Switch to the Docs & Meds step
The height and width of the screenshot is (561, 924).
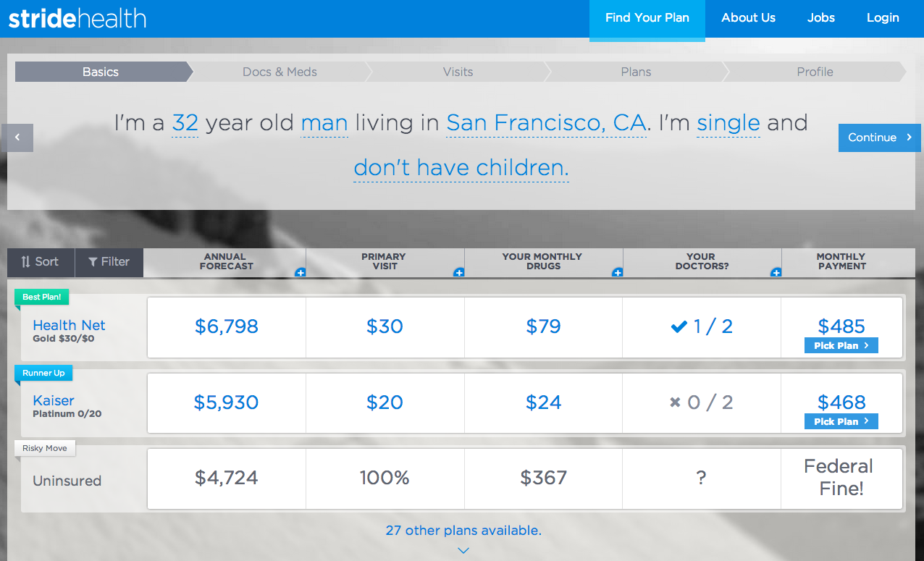point(280,72)
